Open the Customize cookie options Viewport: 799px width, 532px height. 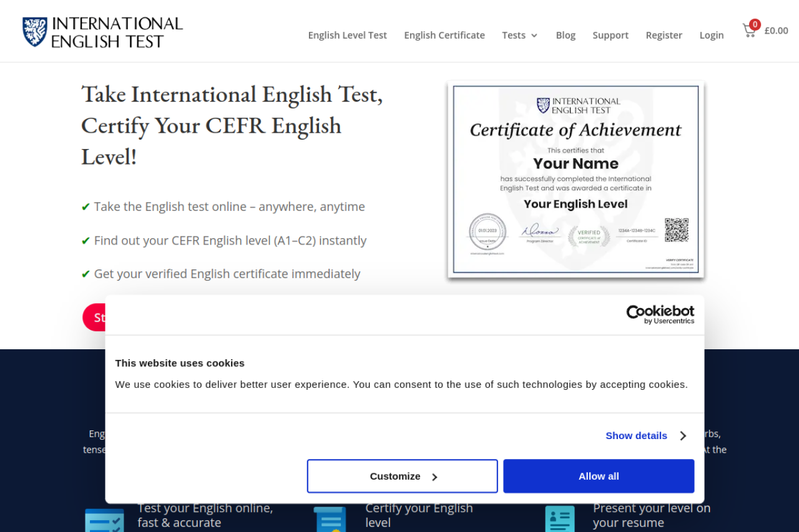tap(402, 476)
